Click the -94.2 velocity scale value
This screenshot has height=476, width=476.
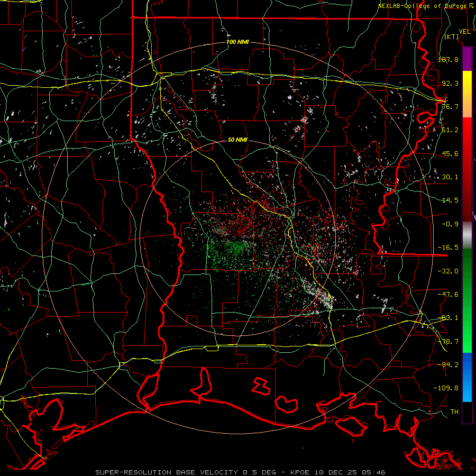coord(448,364)
